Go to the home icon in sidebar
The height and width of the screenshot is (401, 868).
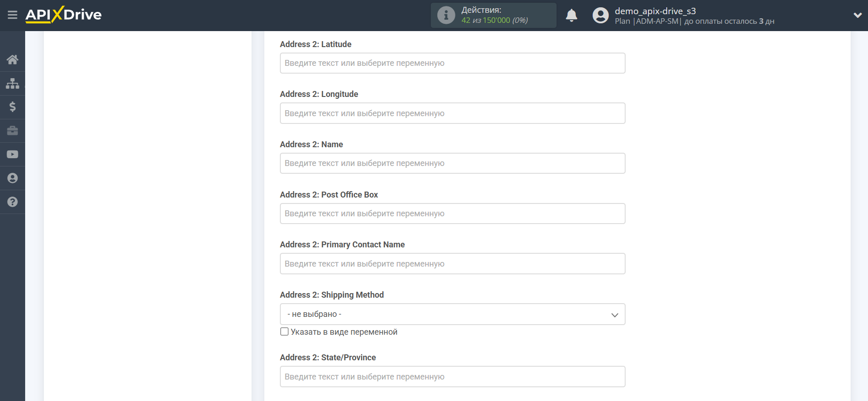(12, 59)
